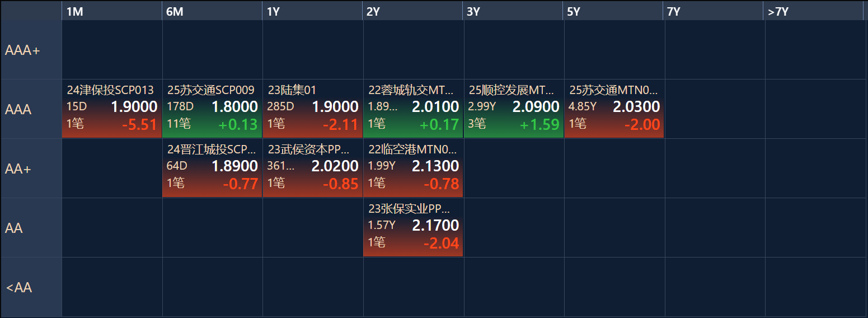
Task: Open the 23陆集01 bond cell
Action: tap(312, 109)
